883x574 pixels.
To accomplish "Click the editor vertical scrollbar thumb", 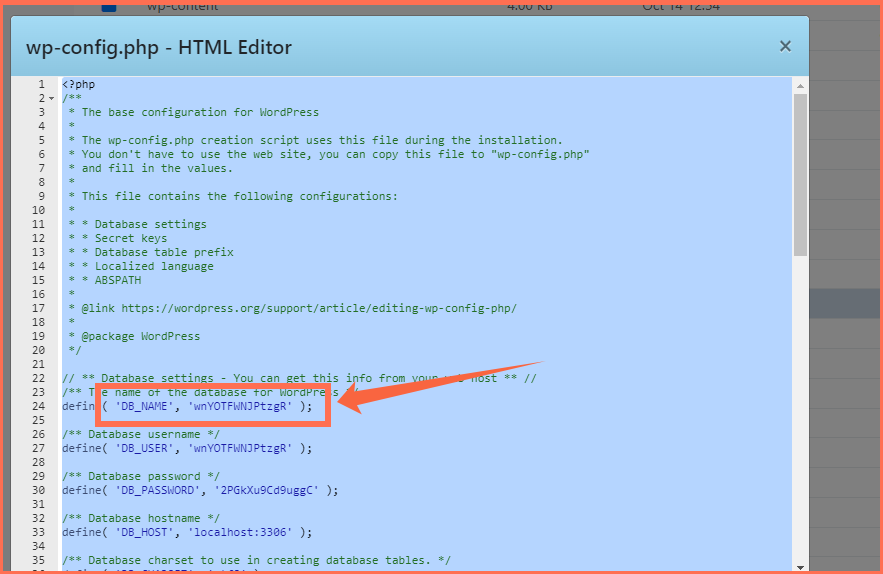I will click(x=800, y=175).
